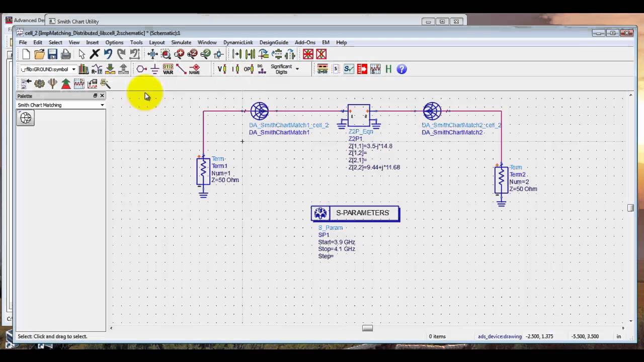Screen dimensions: 644x362
Task: Deactivate component with first red X box
Action: 308,54
